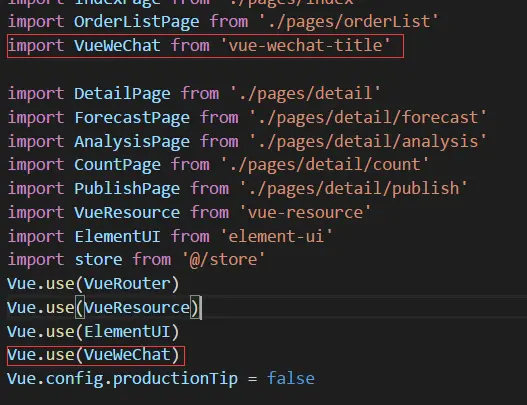This screenshot has height=405, width=527.
Task: Click the VueWeChat import identifier
Action: pyautogui.click(x=117, y=45)
